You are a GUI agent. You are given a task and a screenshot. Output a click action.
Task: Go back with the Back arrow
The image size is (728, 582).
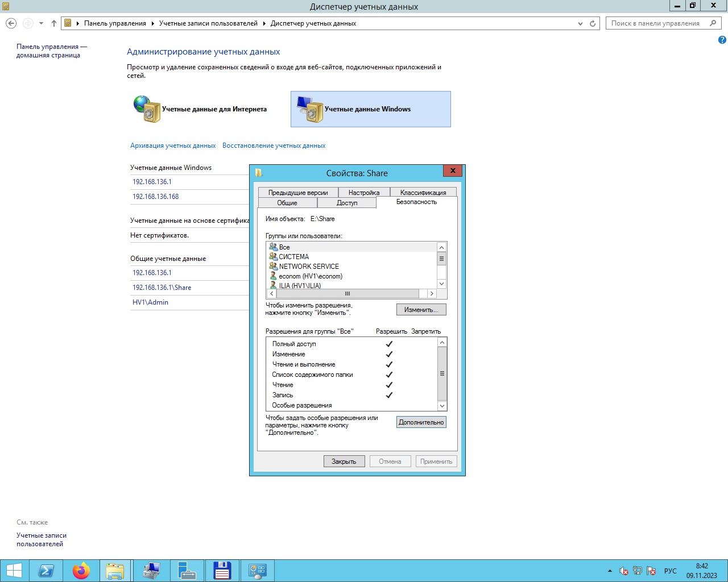click(x=11, y=23)
